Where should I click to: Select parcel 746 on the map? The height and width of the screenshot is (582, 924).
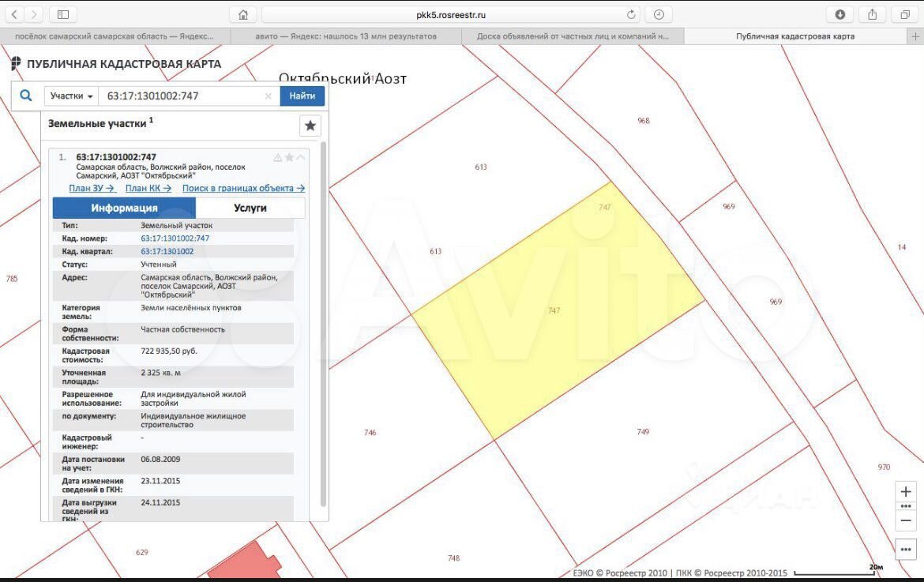click(370, 433)
